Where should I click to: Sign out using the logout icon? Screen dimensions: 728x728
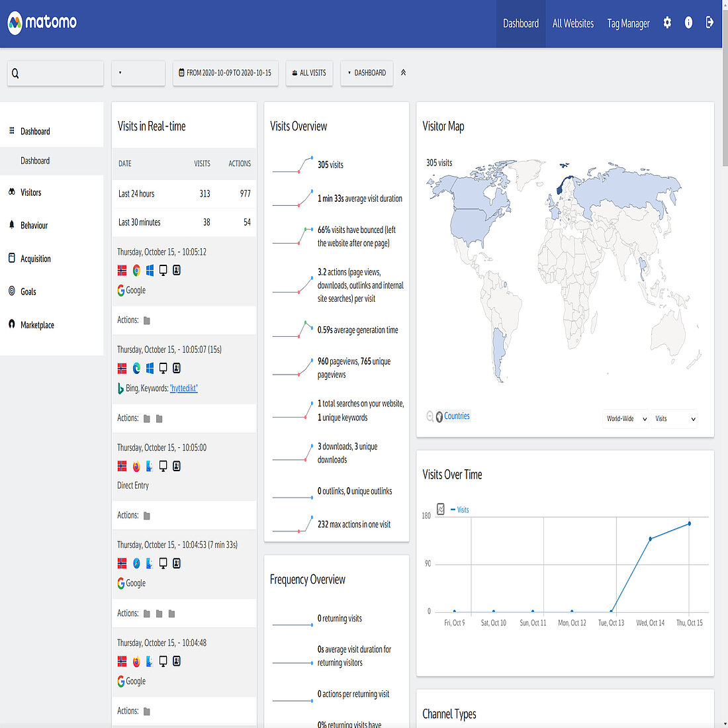(x=709, y=23)
